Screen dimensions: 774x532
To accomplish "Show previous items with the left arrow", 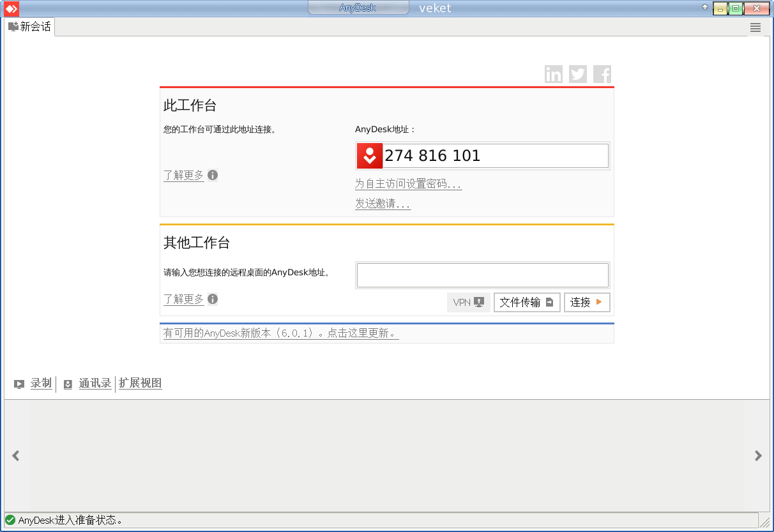I will pyautogui.click(x=16, y=456).
